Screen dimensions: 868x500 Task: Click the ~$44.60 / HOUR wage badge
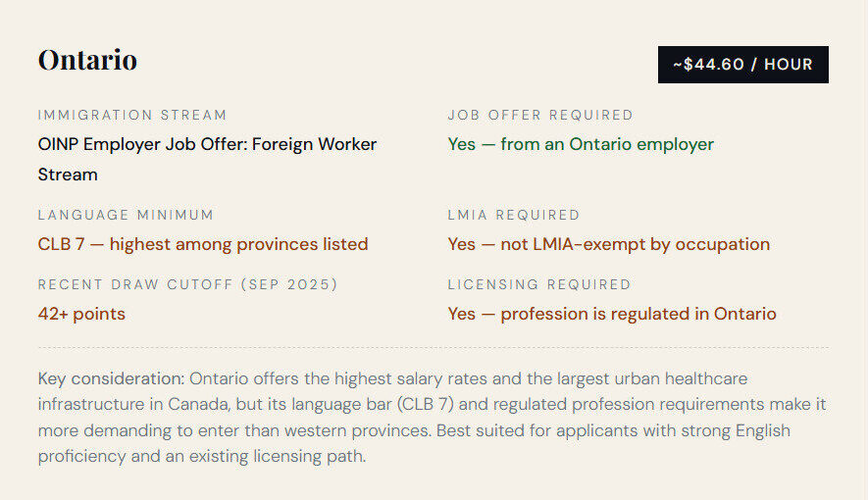(x=742, y=65)
